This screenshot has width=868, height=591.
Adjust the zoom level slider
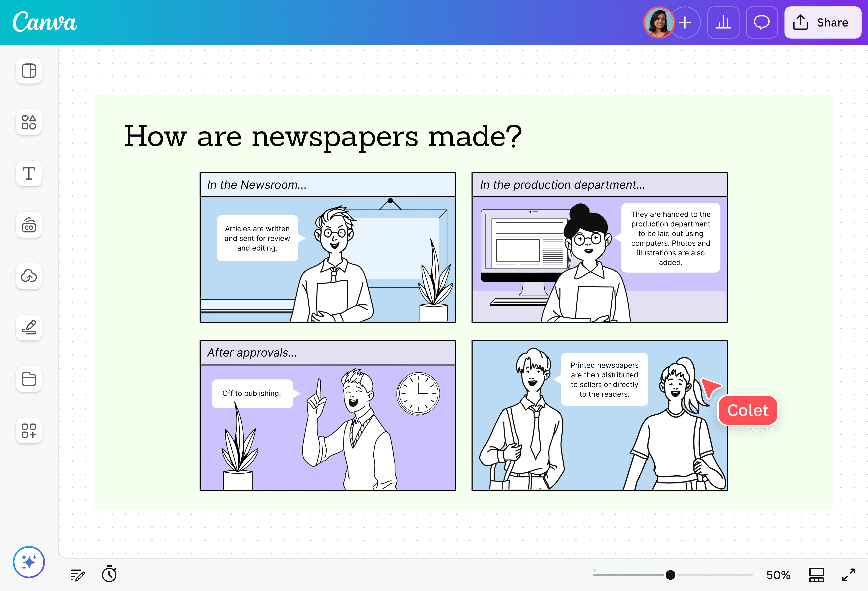(670, 575)
